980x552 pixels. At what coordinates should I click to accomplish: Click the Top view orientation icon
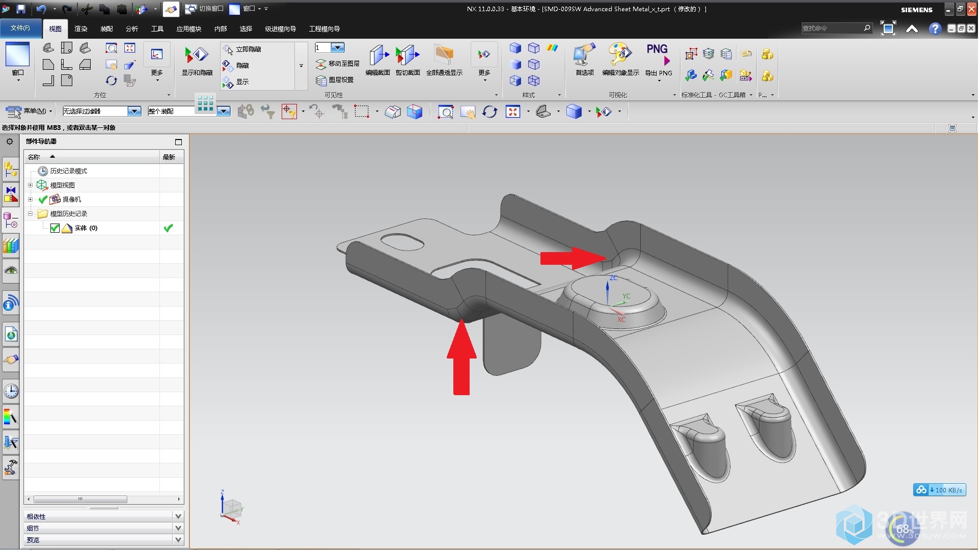click(67, 48)
